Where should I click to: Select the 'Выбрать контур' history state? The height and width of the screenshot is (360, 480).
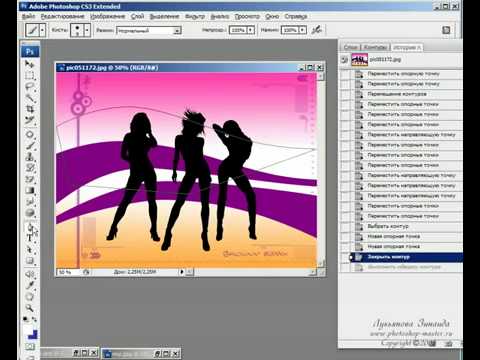pos(406,226)
